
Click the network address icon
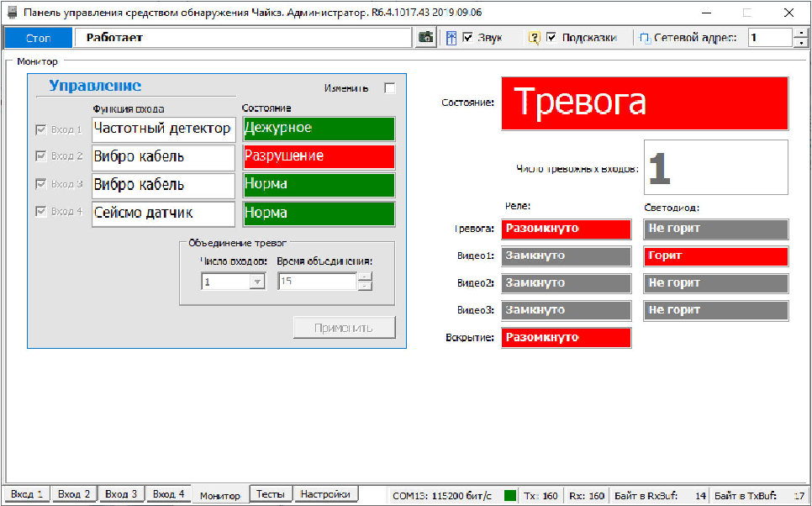pos(646,39)
